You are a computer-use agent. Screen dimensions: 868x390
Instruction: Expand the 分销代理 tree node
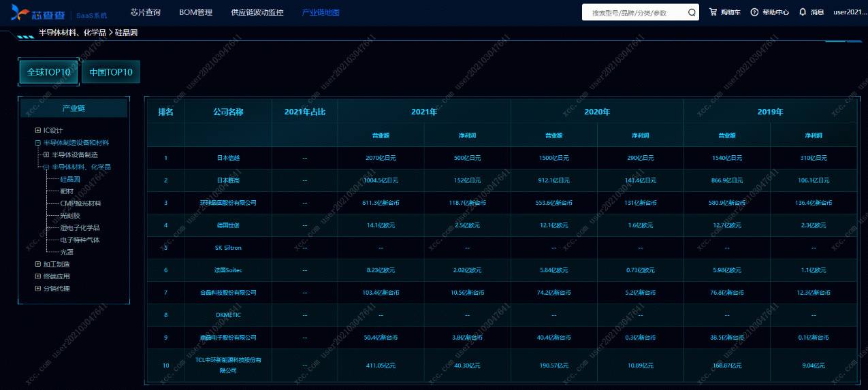pos(38,289)
